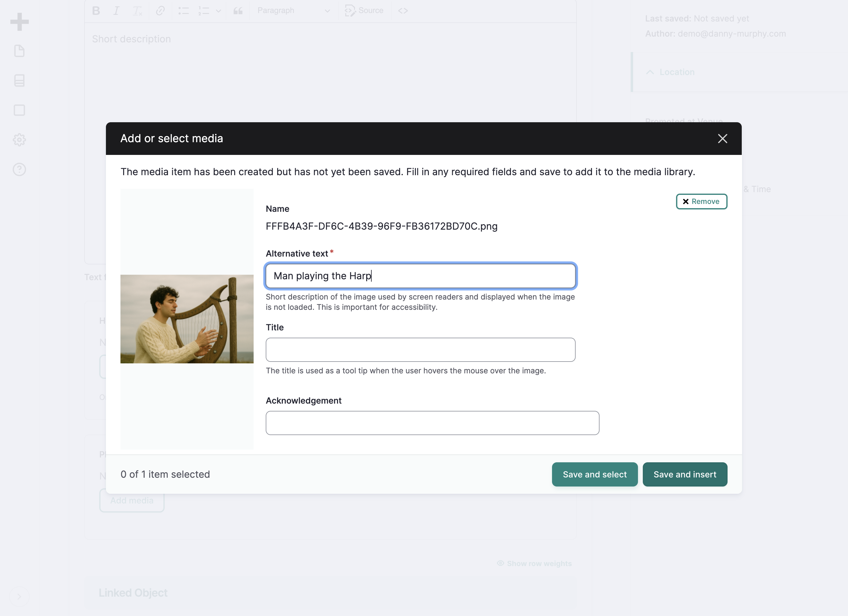Viewport: 848px width, 616px height.
Task: Click the insert link icon
Action: tap(160, 11)
